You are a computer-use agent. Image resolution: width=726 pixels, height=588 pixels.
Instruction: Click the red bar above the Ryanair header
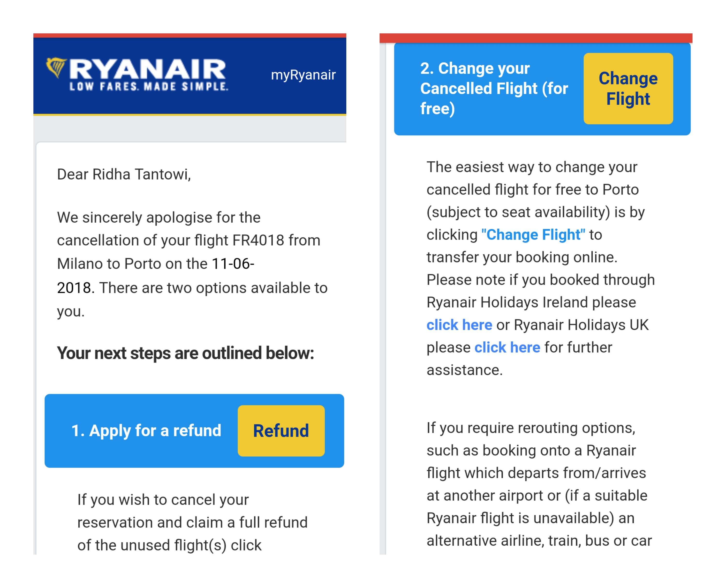(x=189, y=36)
